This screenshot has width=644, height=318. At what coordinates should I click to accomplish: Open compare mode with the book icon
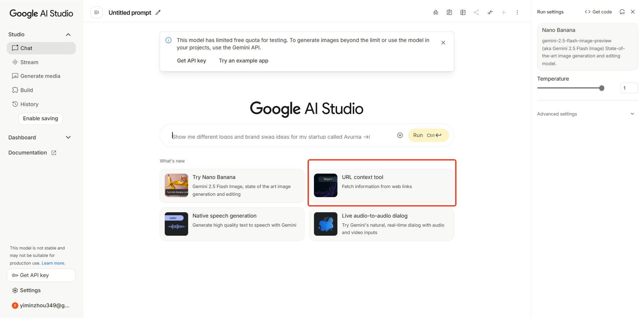pyautogui.click(x=463, y=12)
